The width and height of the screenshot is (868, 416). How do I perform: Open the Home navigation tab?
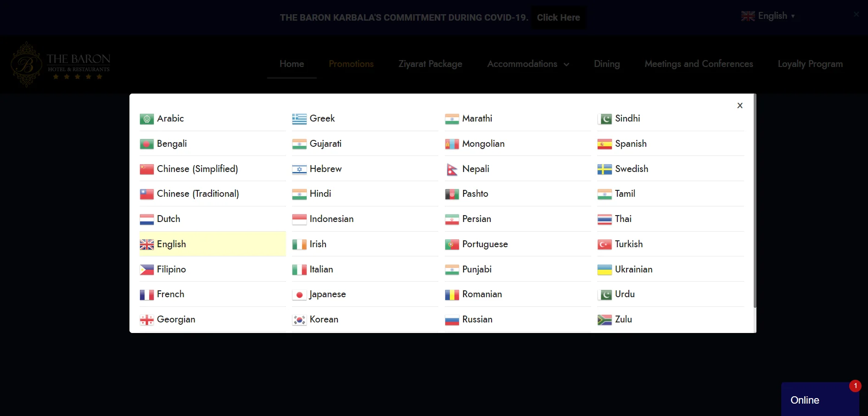291,64
